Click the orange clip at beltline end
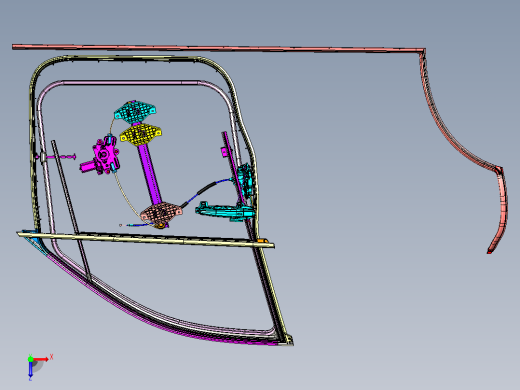This screenshot has width=520, height=390. 261,241
